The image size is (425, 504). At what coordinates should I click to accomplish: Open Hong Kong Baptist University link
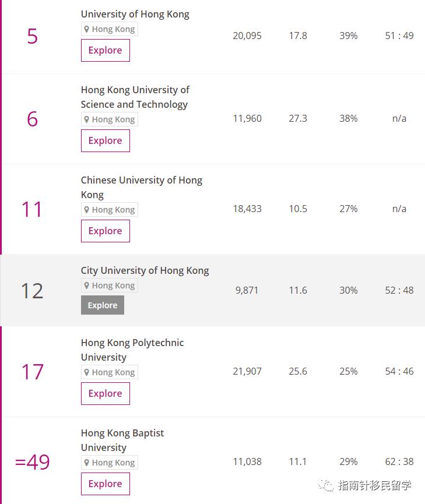coord(122,440)
